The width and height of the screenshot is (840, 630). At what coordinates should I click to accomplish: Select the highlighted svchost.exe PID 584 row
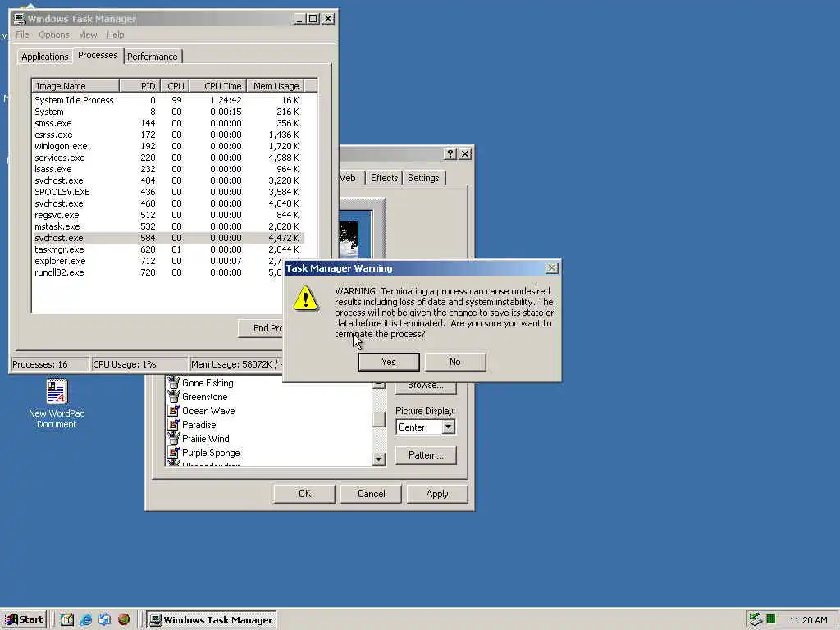click(x=167, y=238)
